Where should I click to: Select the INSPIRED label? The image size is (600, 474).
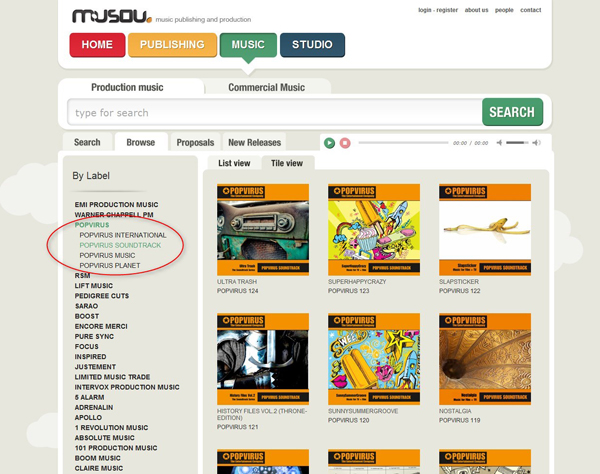pos(90,357)
